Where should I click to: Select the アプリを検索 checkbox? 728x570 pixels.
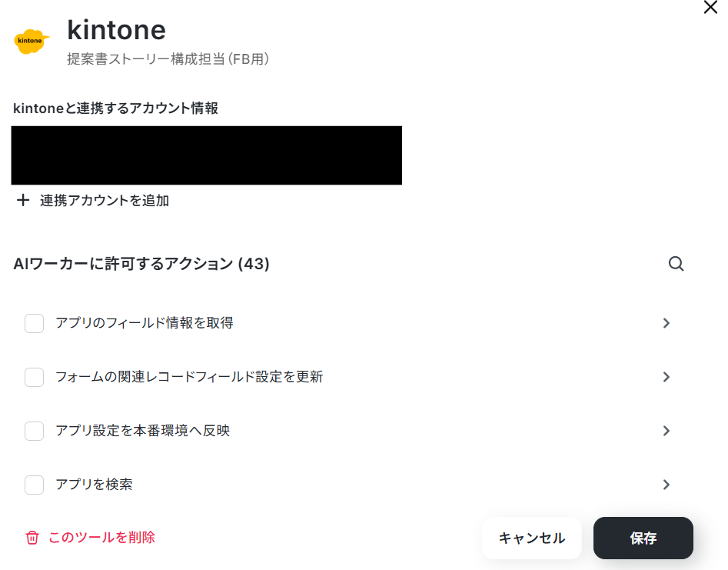point(35,485)
